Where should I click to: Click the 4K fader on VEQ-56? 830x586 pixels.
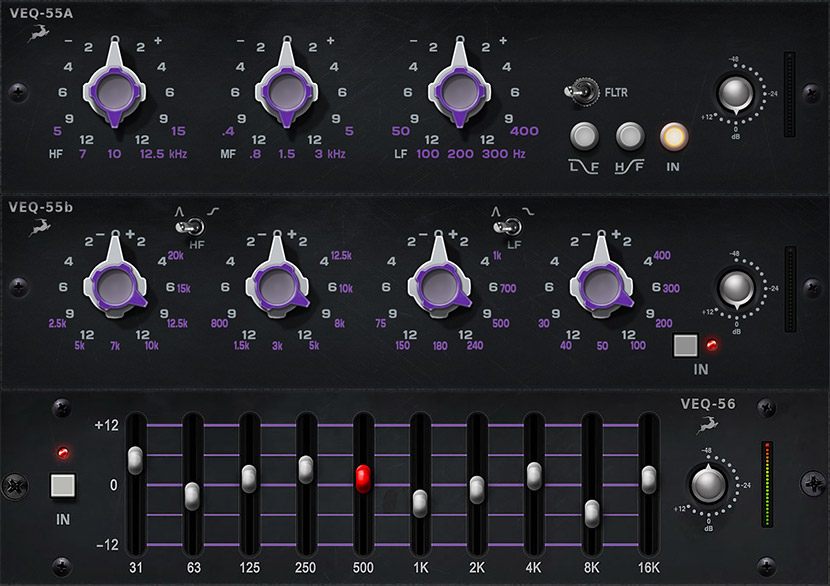(x=534, y=476)
